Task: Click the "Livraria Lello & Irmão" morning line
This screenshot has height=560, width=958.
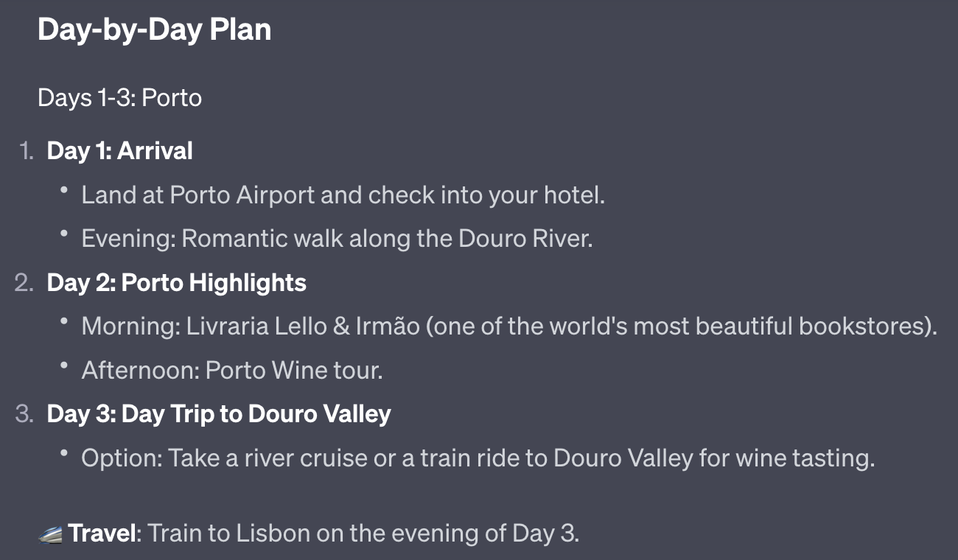Action: coord(508,326)
